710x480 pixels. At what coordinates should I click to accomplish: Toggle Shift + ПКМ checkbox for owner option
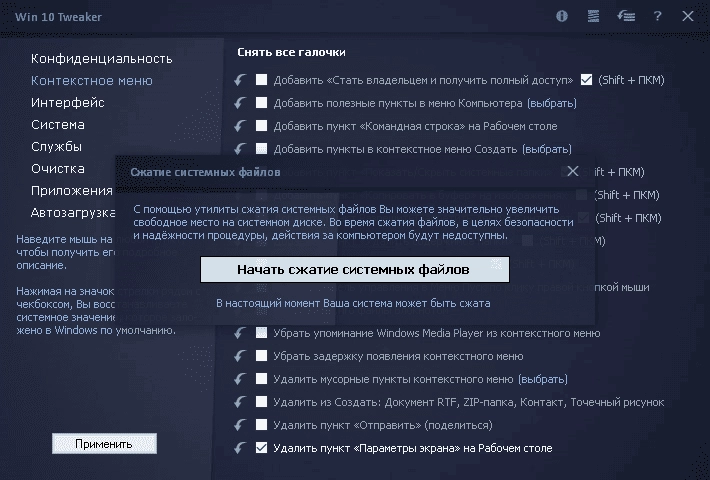pos(586,80)
